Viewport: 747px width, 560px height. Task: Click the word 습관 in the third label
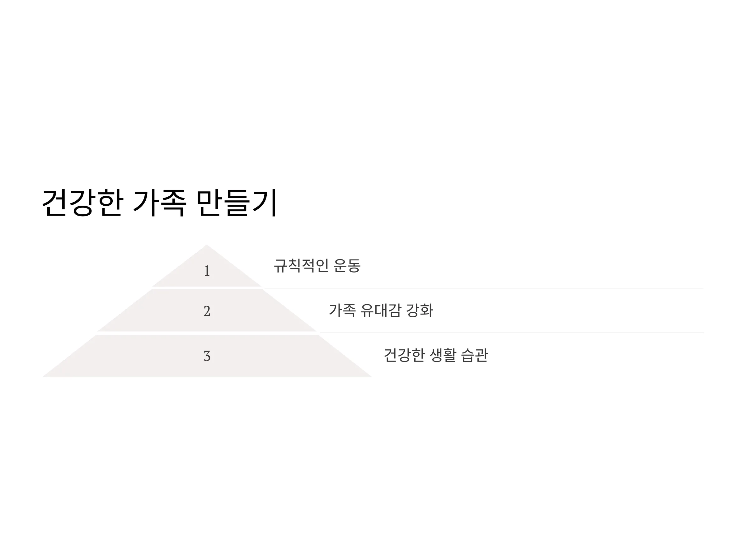coord(474,355)
